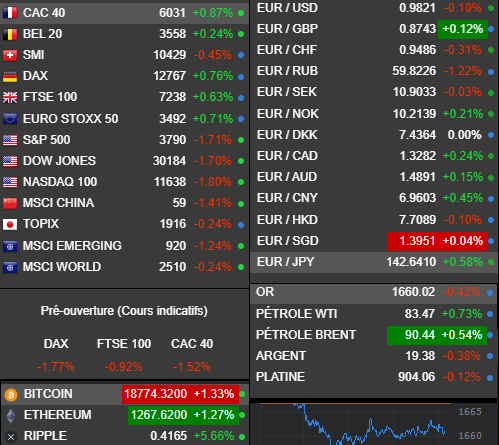Open the PÉTROLE BRENT commodity quote

tap(374, 335)
